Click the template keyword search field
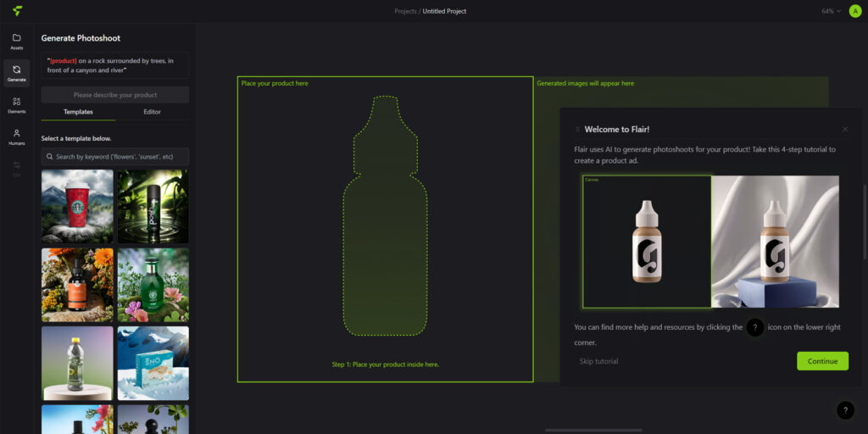The height and width of the screenshot is (434, 868). [x=115, y=157]
